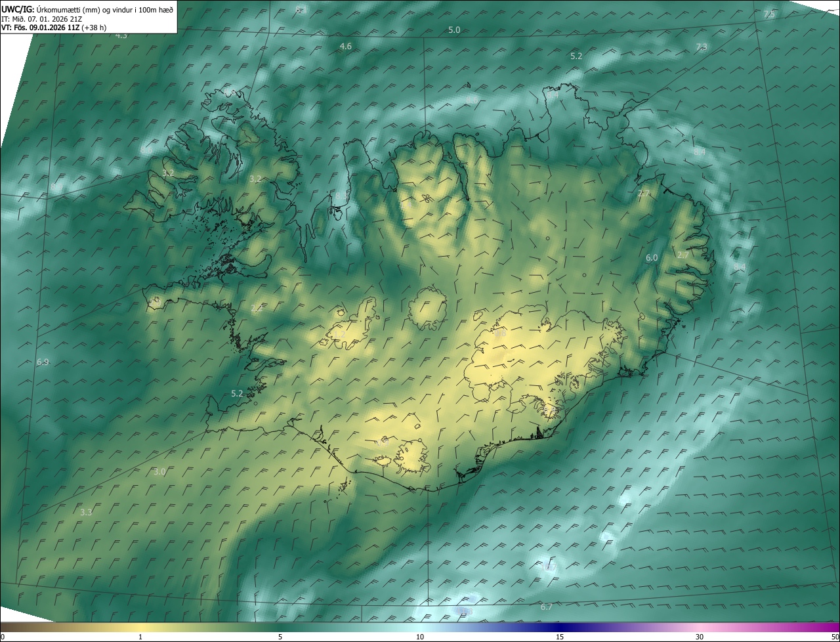
Task: Pick the pale yellow color above the 1 tick
Action: [x=140, y=627]
